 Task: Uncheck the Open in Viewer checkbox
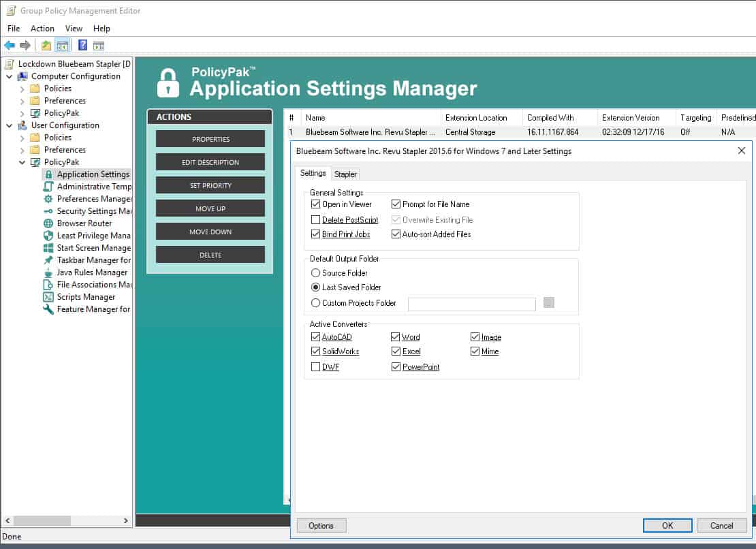tap(315, 204)
